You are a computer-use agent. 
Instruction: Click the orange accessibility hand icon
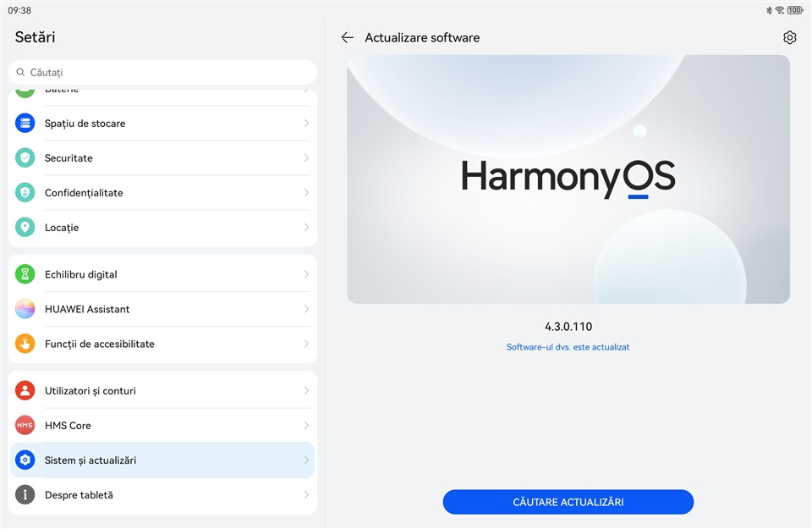25,344
